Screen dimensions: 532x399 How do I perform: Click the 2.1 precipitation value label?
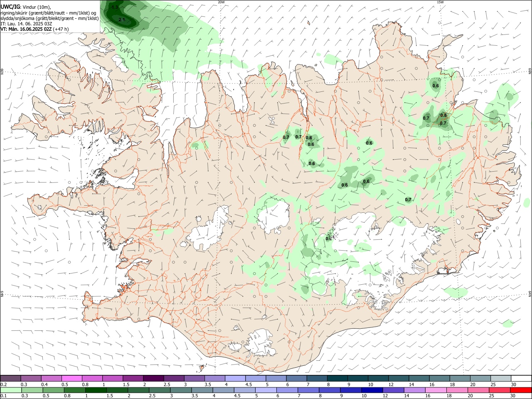pyautogui.click(x=122, y=20)
